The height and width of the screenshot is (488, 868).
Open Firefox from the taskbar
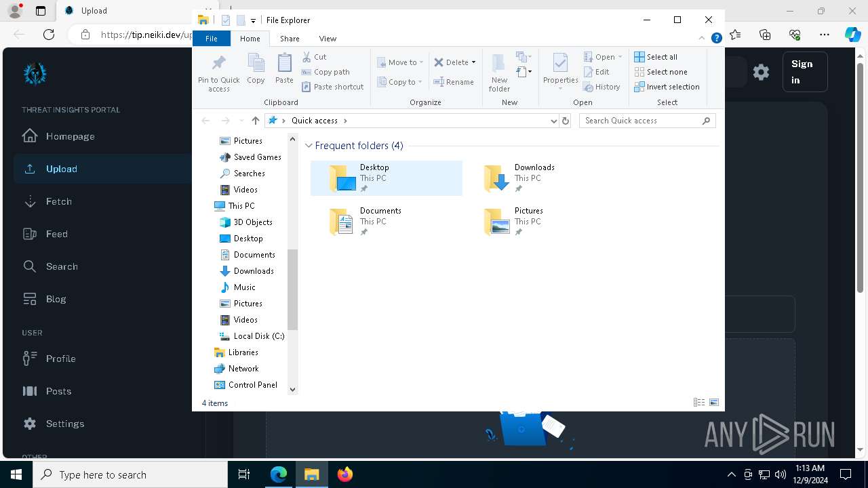[x=345, y=474]
